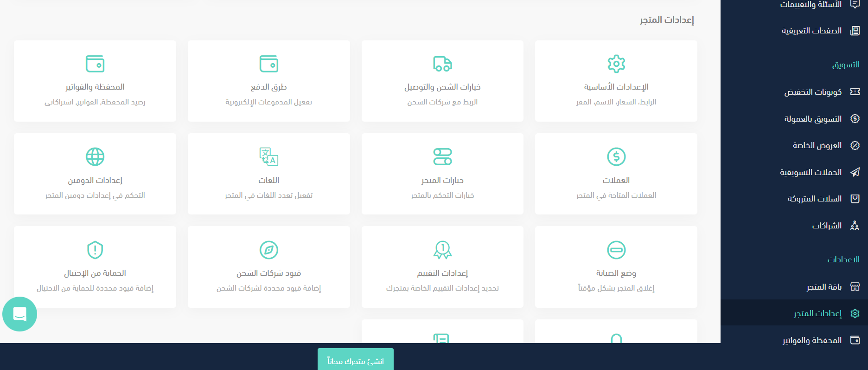The image size is (868, 370).
Task: Open the خيارات الشحن والتوصيل card title
Action: 442,87
